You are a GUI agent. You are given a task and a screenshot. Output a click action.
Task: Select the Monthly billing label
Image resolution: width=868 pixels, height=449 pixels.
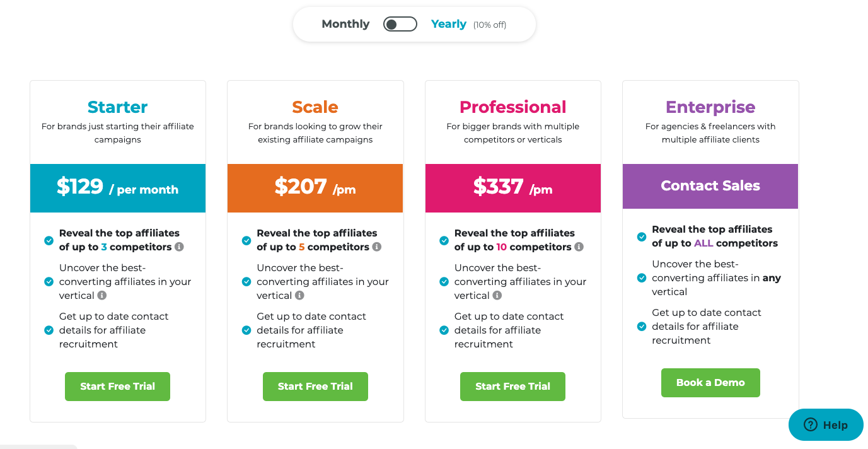(345, 23)
